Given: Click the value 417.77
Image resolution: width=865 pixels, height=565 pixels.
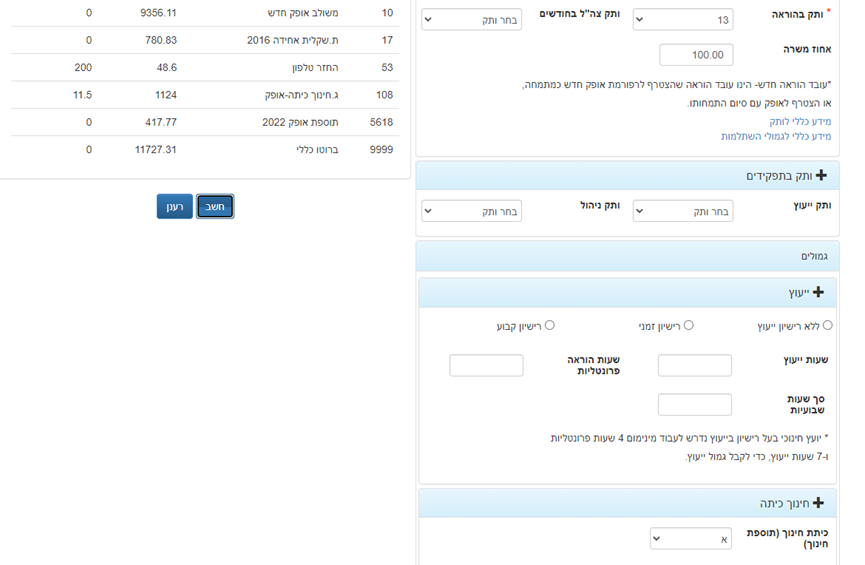Looking at the screenshot, I should click(x=161, y=122).
